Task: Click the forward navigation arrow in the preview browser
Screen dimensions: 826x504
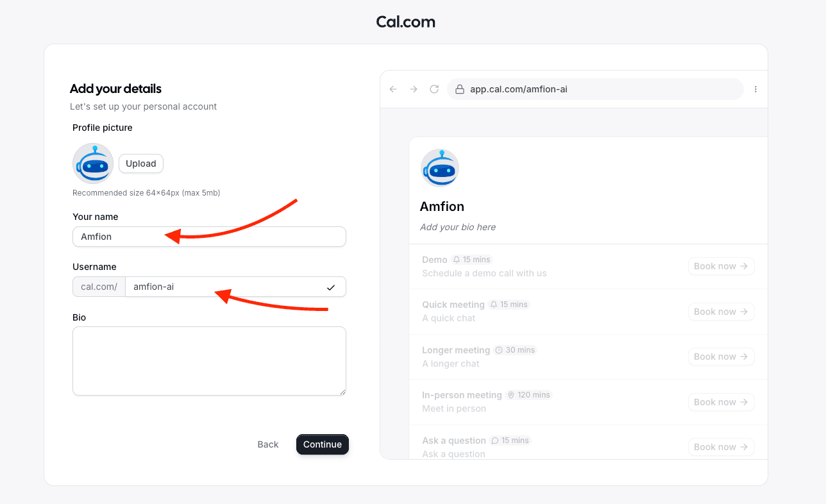Action: click(414, 89)
